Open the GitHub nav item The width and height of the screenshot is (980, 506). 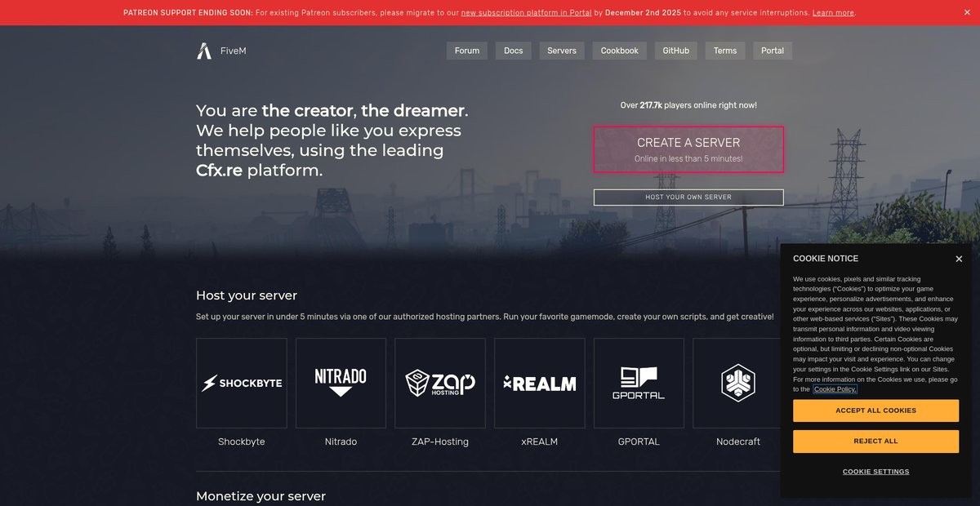pos(676,51)
